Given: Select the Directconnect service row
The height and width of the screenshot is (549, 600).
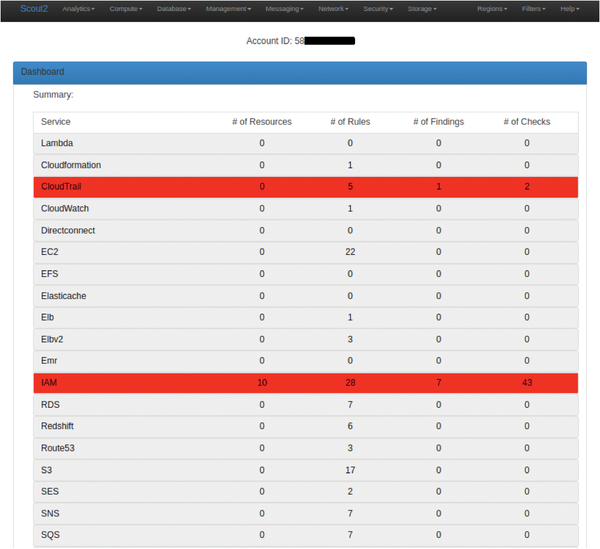Looking at the screenshot, I should click(x=306, y=231).
